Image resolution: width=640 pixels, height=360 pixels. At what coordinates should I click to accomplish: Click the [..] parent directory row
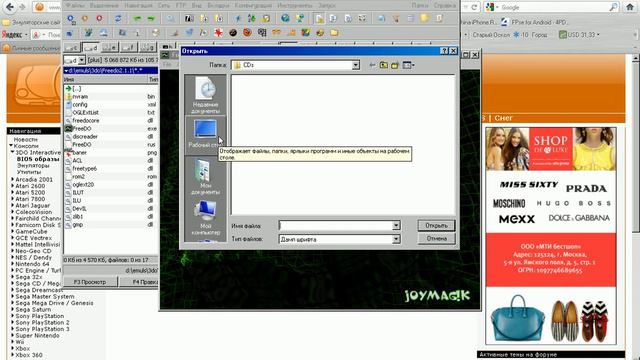point(110,89)
